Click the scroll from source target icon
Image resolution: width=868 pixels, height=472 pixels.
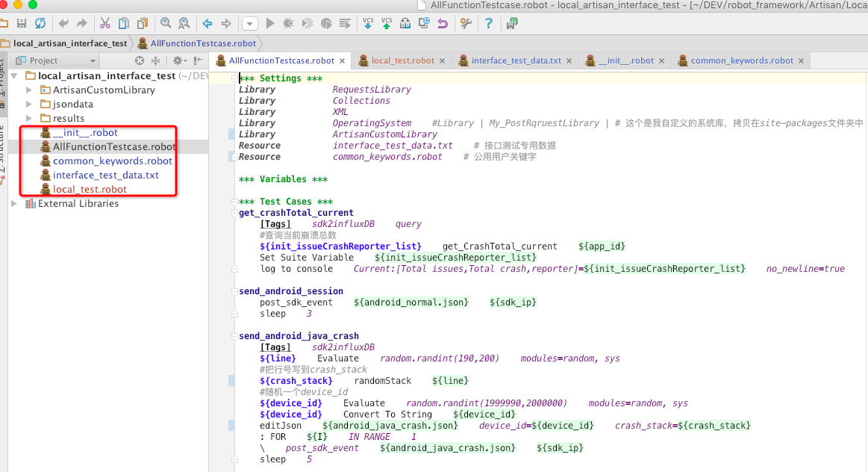pos(139,60)
